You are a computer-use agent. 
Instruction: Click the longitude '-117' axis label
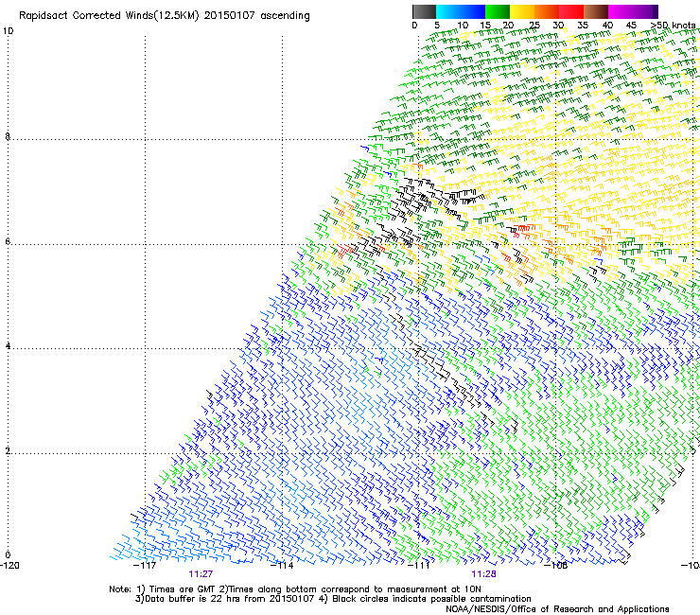pyautogui.click(x=145, y=566)
